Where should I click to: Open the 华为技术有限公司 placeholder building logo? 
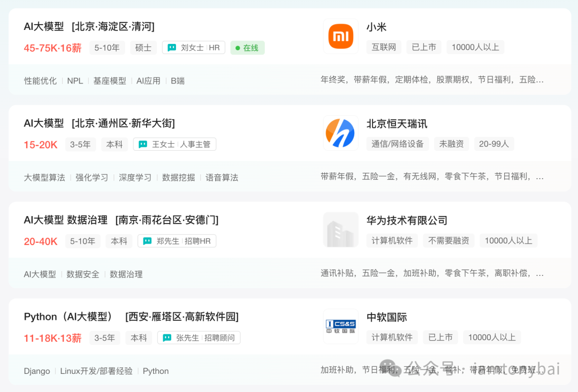340,229
